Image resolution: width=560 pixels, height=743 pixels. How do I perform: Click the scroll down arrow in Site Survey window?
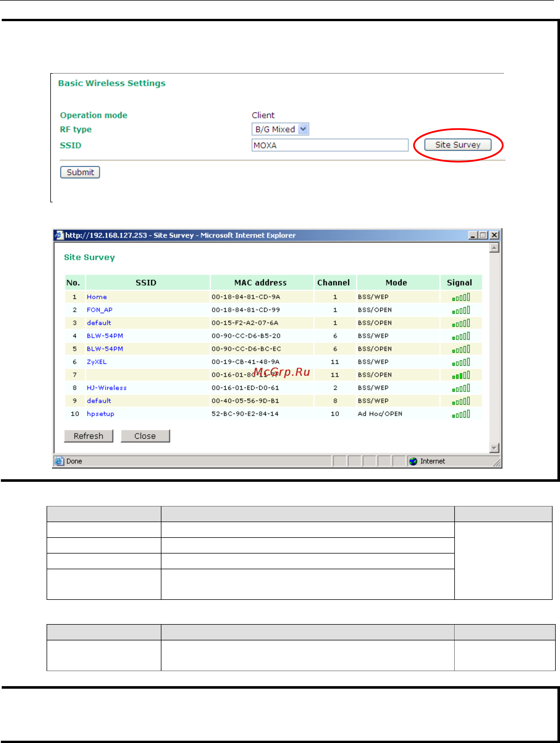click(x=494, y=448)
